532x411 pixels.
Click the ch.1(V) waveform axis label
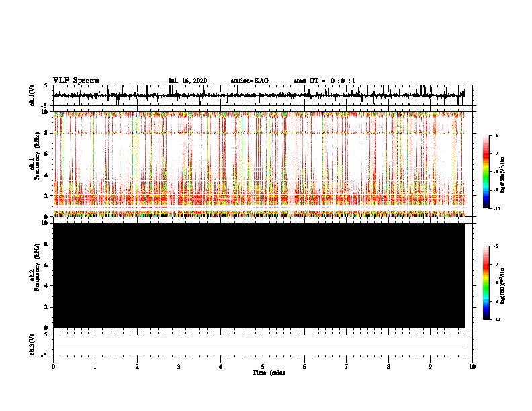[32, 95]
